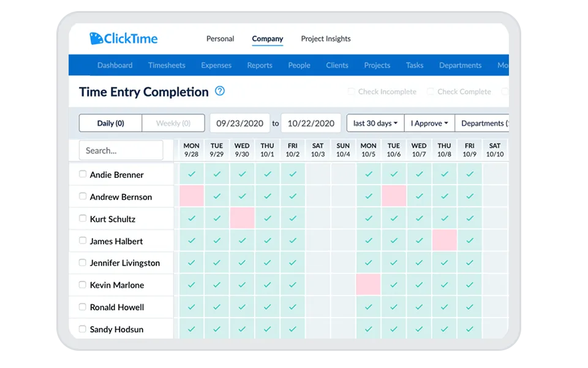Open the Departments filter dropdown
This screenshot has height=368, width=588.
(x=487, y=123)
